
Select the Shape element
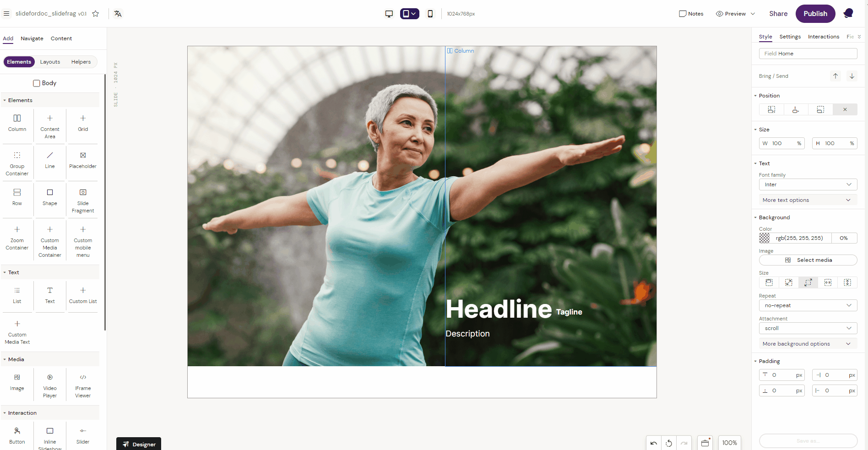[50, 197]
